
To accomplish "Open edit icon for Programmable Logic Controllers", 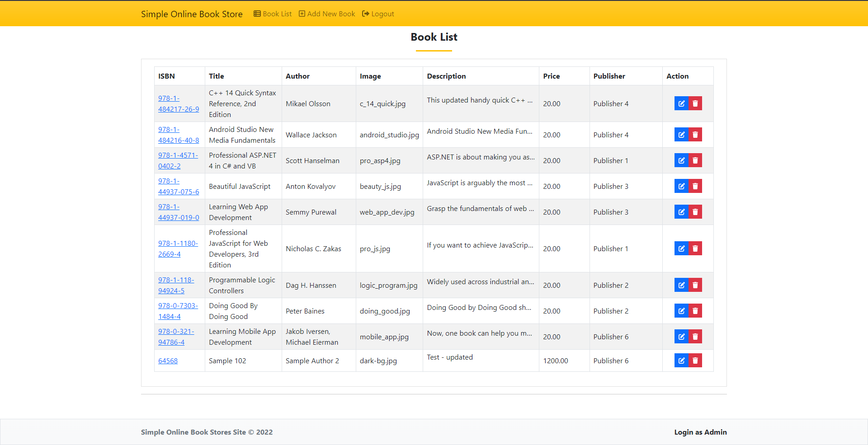I will (681, 285).
